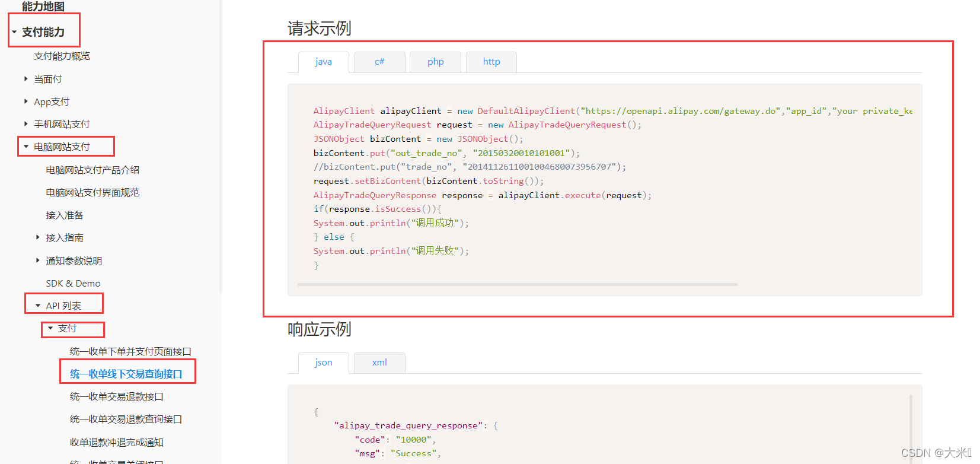Switch to the c# request tab
Viewport: 980px width, 464px height.
coord(379,62)
